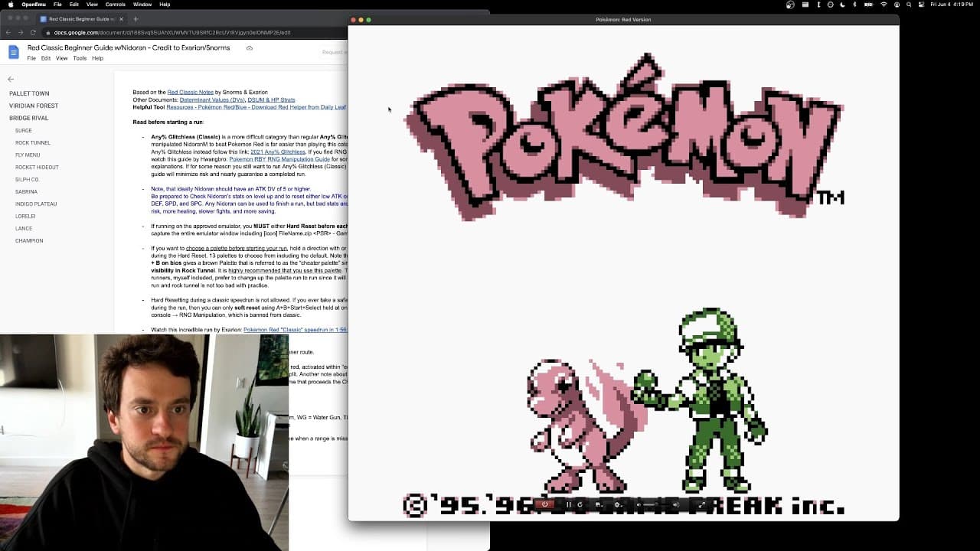The image size is (980, 551).
Task: Click the volume down speaker icon in OpenEmu
Action: (638, 504)
